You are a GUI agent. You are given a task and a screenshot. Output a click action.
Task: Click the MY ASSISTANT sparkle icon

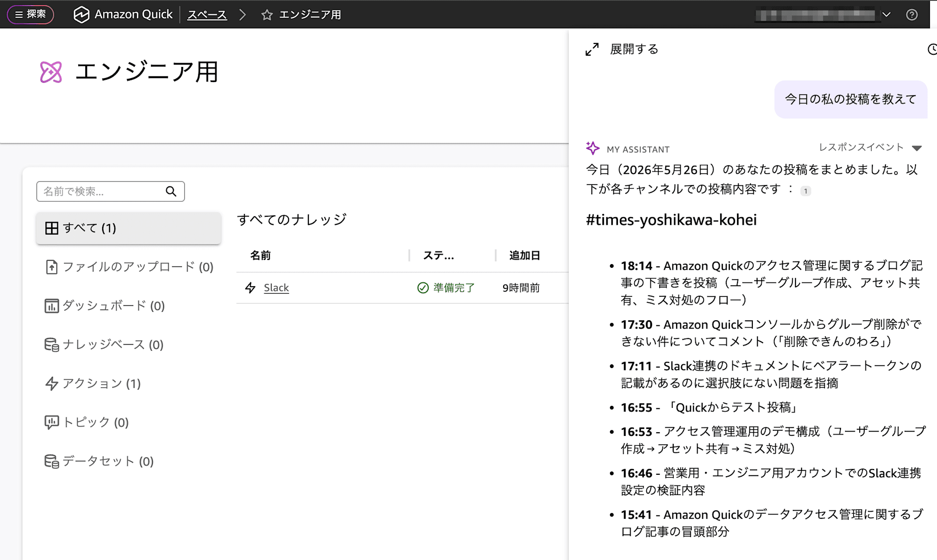coord(593,148)
